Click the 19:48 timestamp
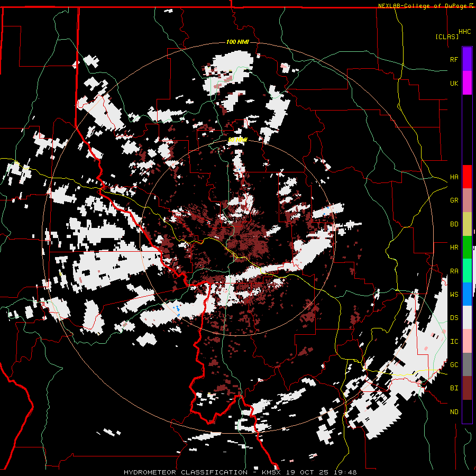476x476 pixels. (x=346, y=472)
